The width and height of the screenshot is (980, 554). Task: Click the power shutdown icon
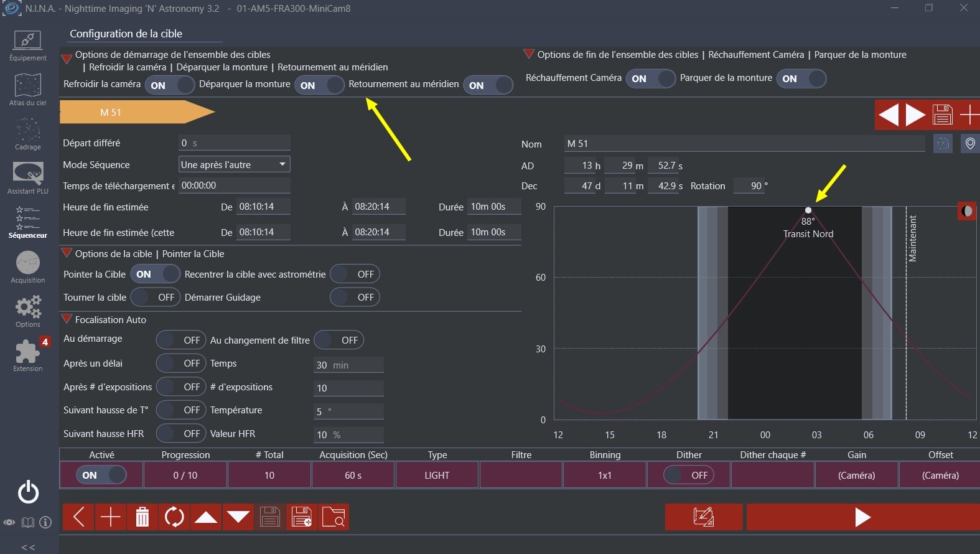coord(28,492)
